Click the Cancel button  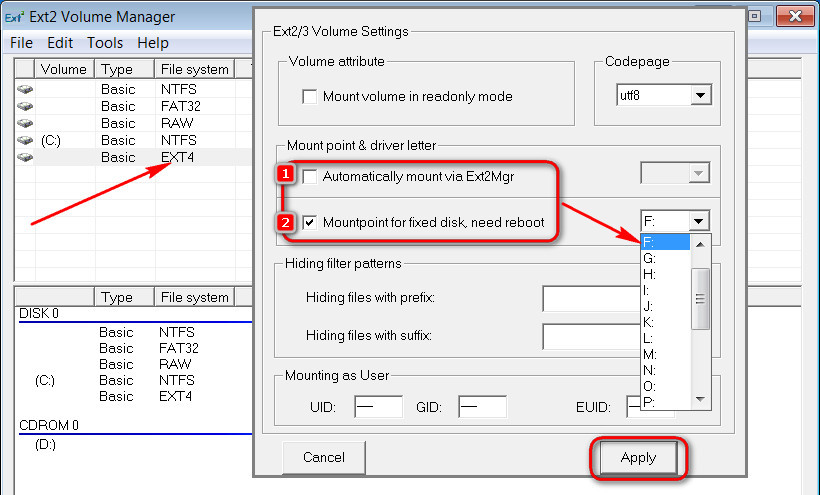(324, 458)
